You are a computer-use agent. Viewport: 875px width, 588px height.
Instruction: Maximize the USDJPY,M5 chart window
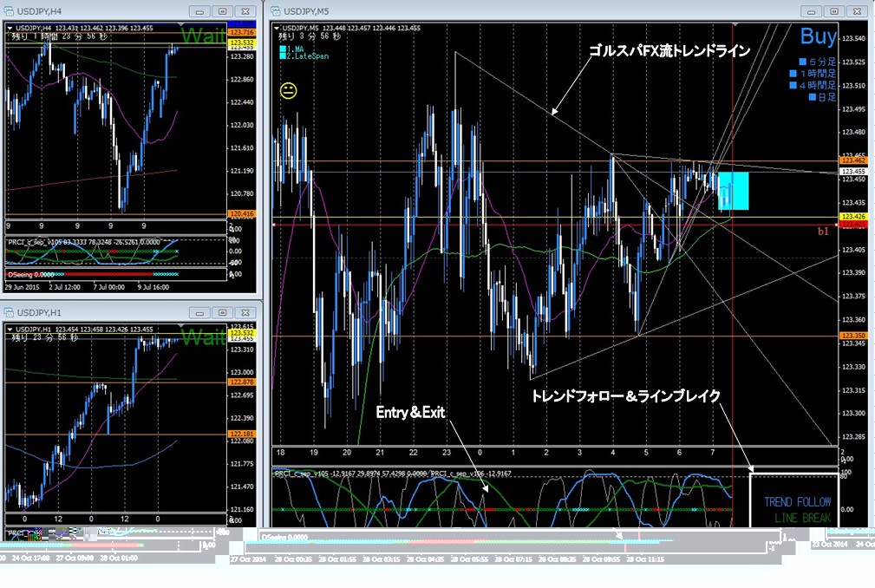point(834,11)
